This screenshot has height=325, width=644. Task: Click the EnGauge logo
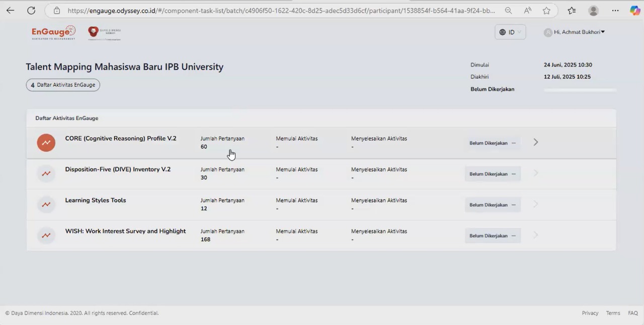(x=53, y=33)
